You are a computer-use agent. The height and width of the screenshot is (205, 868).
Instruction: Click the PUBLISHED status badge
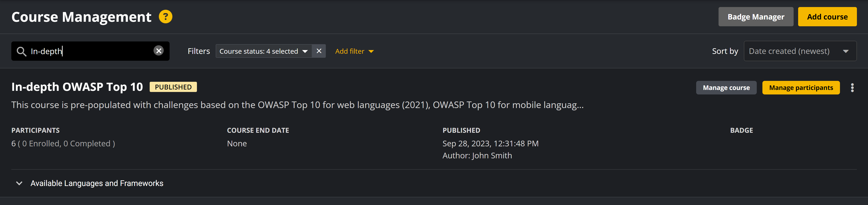(173, 87)
